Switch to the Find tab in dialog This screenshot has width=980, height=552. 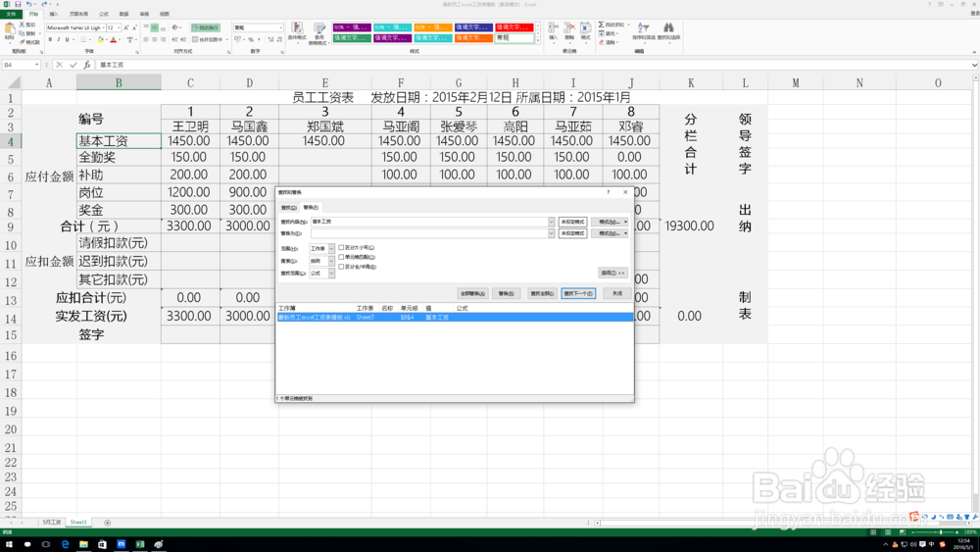pyautogui.click(x=289, y=207)
